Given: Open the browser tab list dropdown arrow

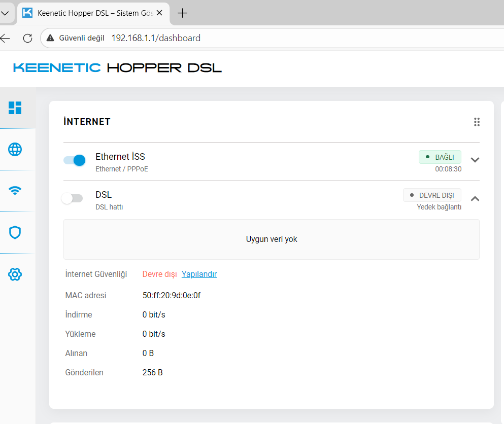Looking at the screenshot, I should click(5, 13).
